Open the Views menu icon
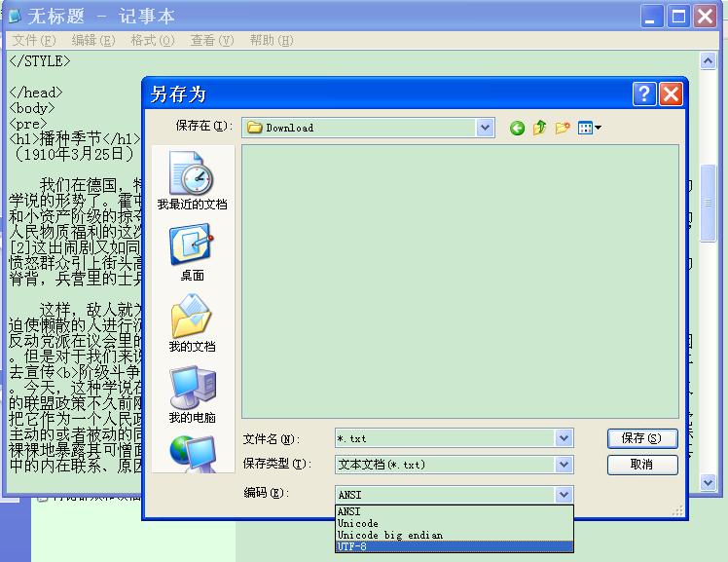Viewport: 728px width, 562px height. [589, 128]
